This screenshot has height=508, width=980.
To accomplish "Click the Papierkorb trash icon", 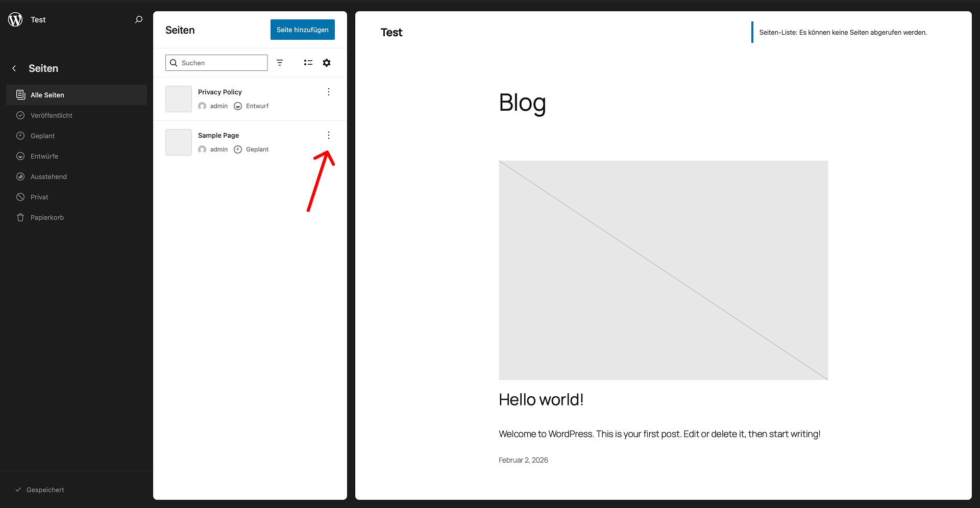I will point(20,217).
